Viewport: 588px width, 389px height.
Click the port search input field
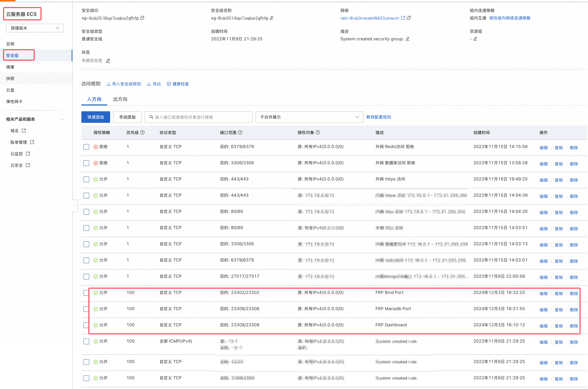pyautogui.click(x=199, y=117)
